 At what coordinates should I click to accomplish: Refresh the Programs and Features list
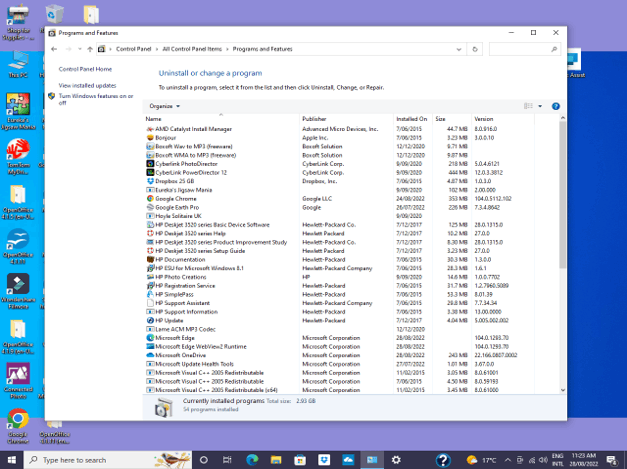(x=475, y=50)
